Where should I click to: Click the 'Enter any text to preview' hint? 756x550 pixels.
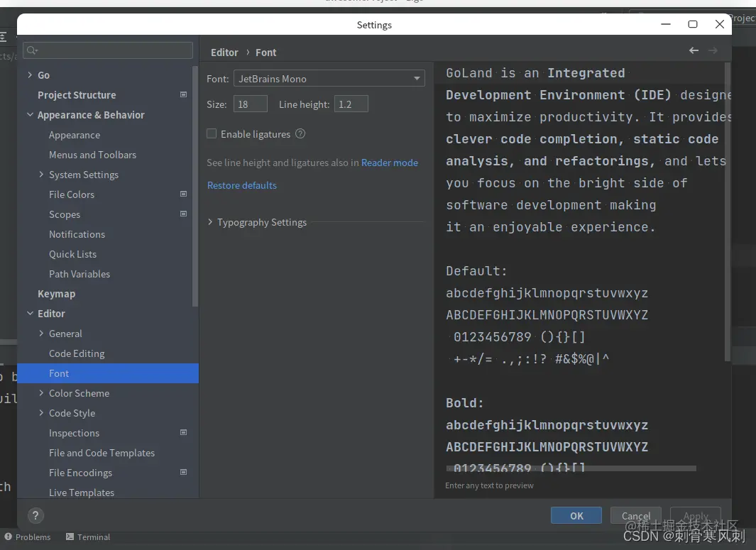click(x=489, y=485)
